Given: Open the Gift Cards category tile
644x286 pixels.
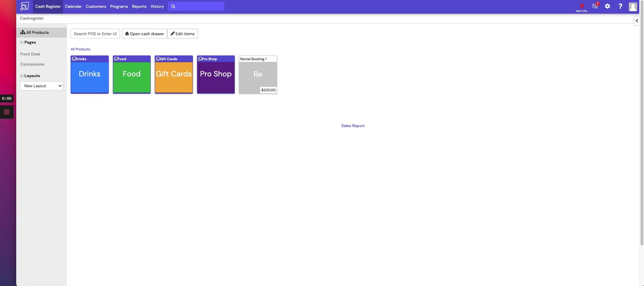Looking at the screenshot, I should (174, 75).
